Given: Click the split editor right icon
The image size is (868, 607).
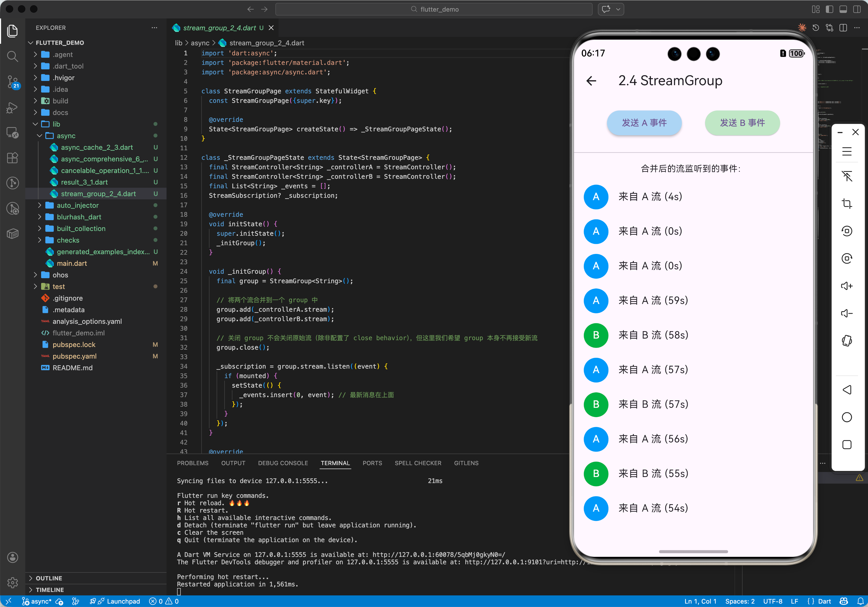Looking at the screenshot, I should click(843, 28).
